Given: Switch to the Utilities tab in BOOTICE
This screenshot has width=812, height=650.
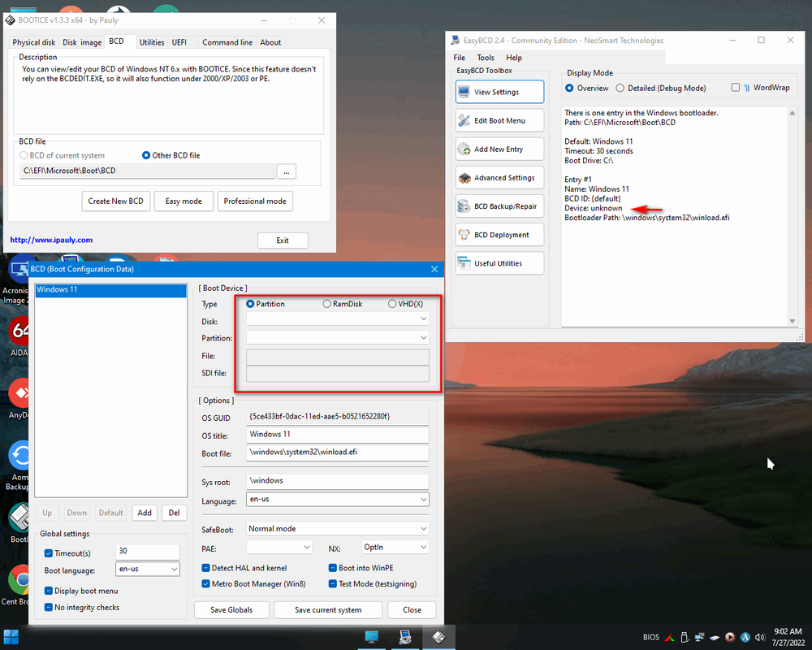Looking at the screenshot, I should [152, 42].
